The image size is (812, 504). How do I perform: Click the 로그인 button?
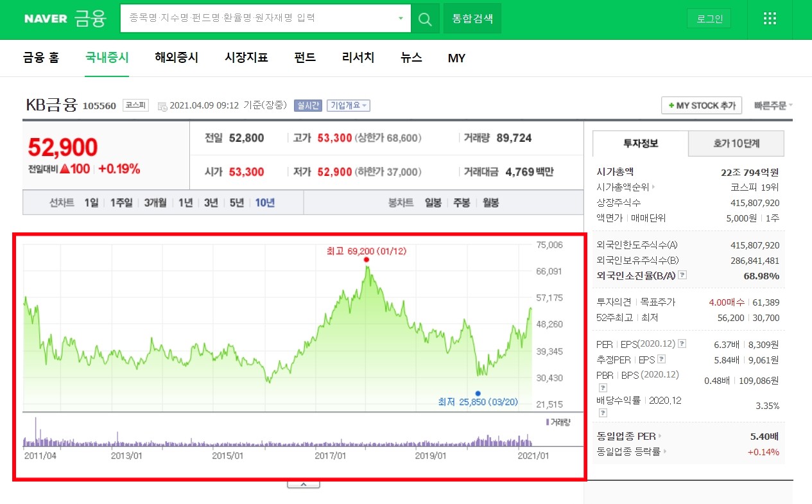(709, 19)
